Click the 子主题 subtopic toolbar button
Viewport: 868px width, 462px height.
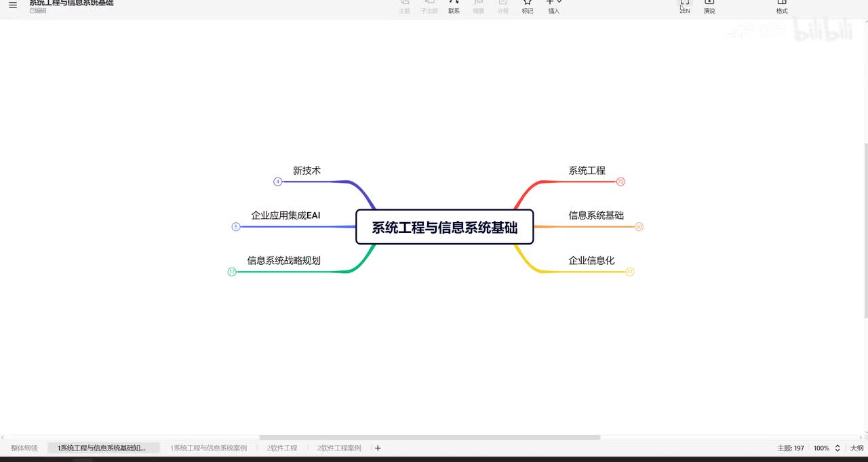pyautogui.click(x=429, y=6)
